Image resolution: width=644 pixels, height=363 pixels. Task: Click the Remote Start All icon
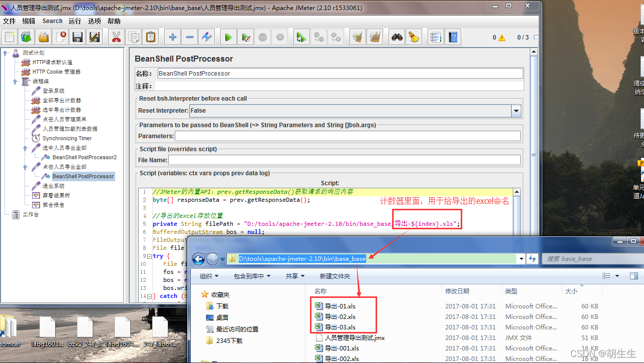click(x=301, y=37)
